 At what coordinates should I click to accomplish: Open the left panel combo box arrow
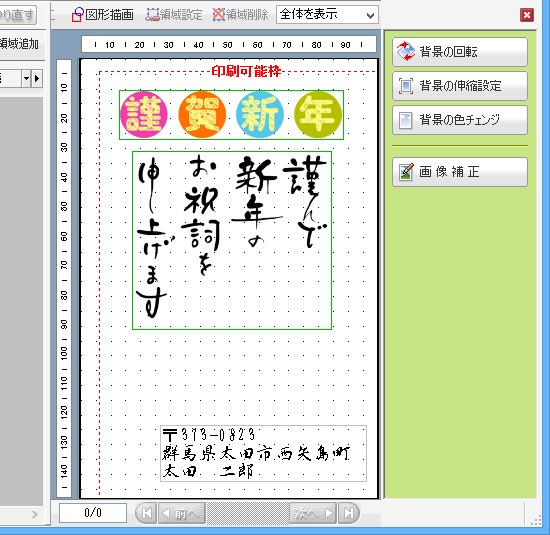click(x=26, y=78)
